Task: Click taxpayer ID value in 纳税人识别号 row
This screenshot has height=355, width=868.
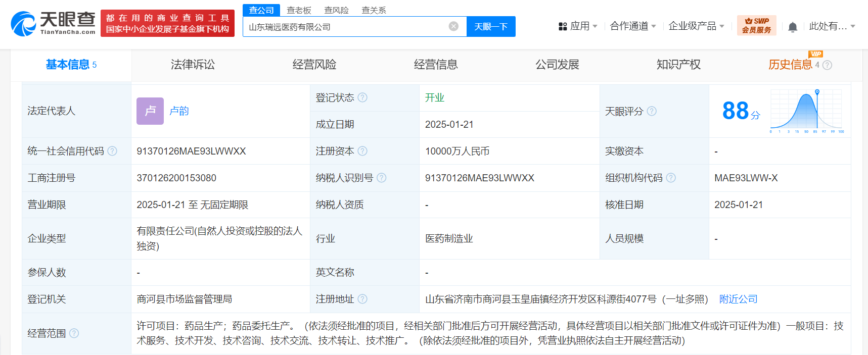Action: pos(480,178)
